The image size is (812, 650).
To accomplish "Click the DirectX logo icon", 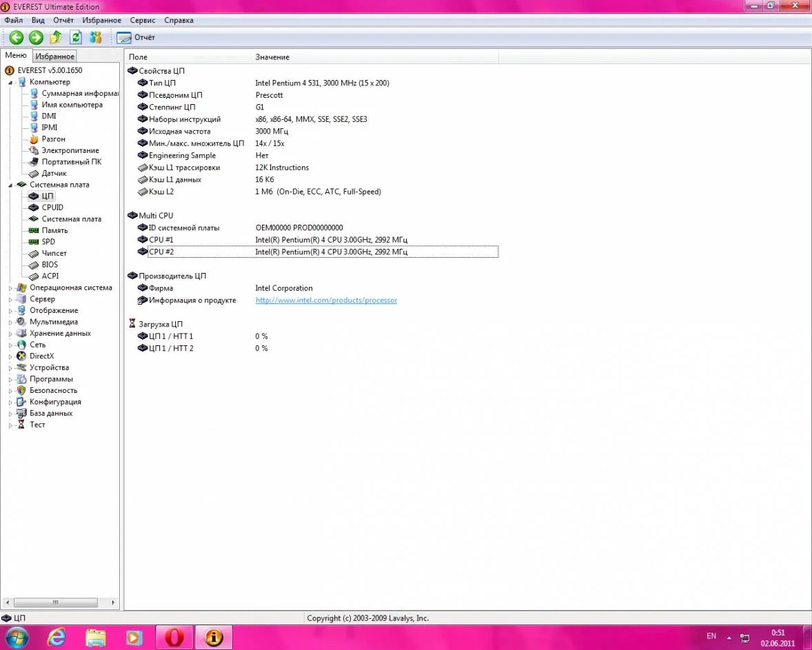I will 21,356.
